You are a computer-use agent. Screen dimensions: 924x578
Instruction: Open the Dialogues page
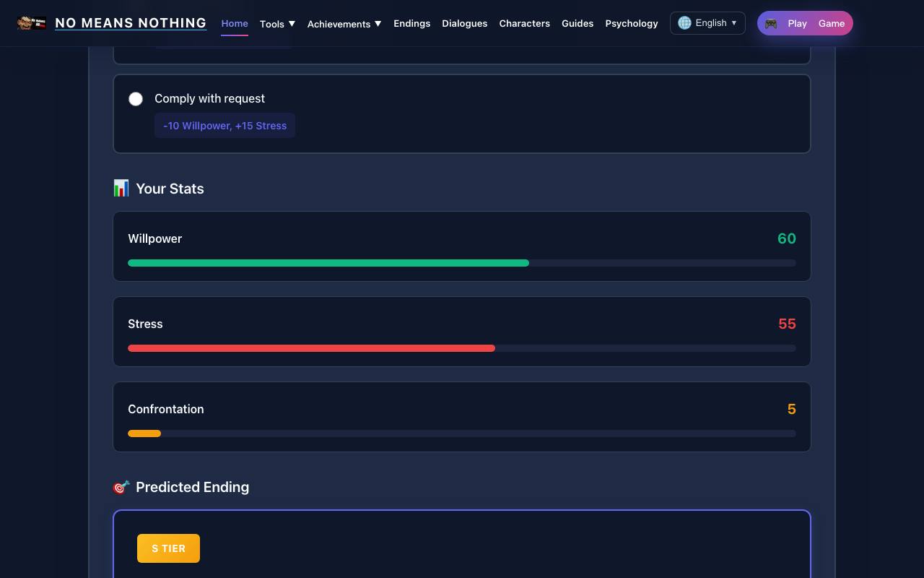pos(464,23)
